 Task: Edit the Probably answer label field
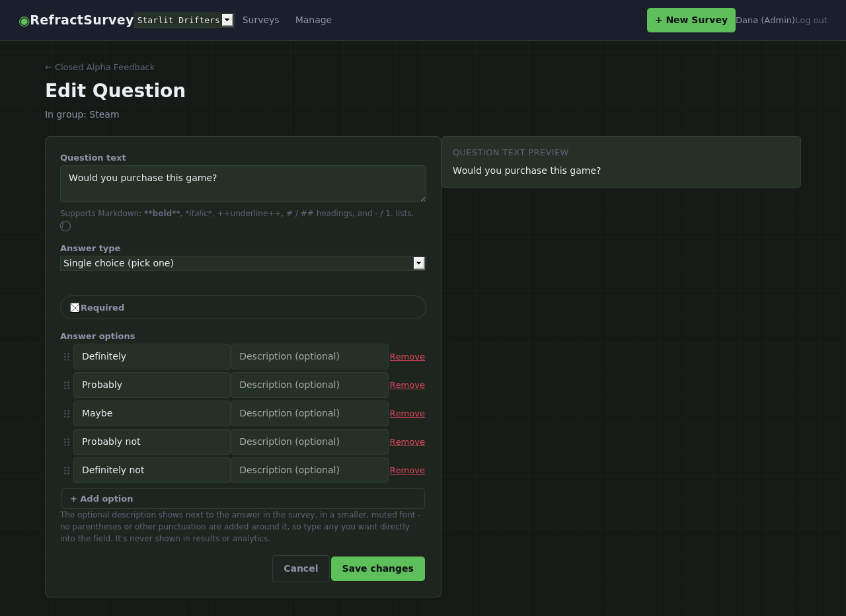(x=152, y=385)
